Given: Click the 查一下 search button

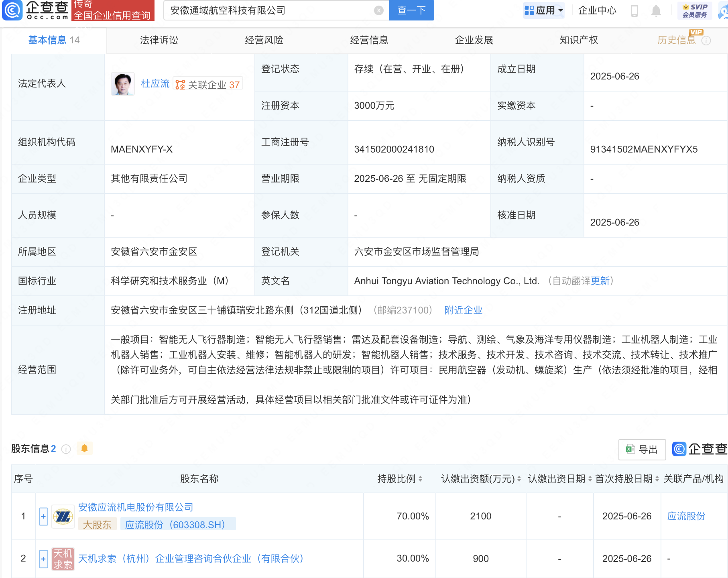Looking at the screenshot, I should click(x=412, y=10).
